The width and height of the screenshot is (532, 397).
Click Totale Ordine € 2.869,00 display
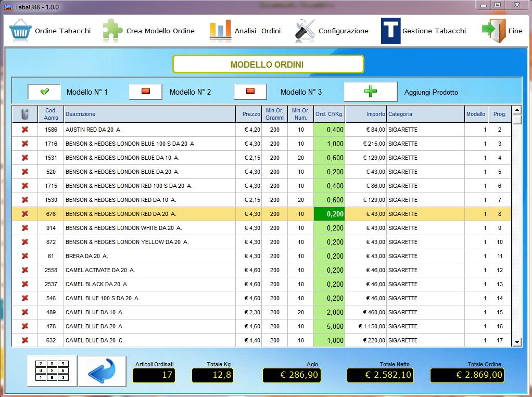pyautogui.click(x=467, y=375)
